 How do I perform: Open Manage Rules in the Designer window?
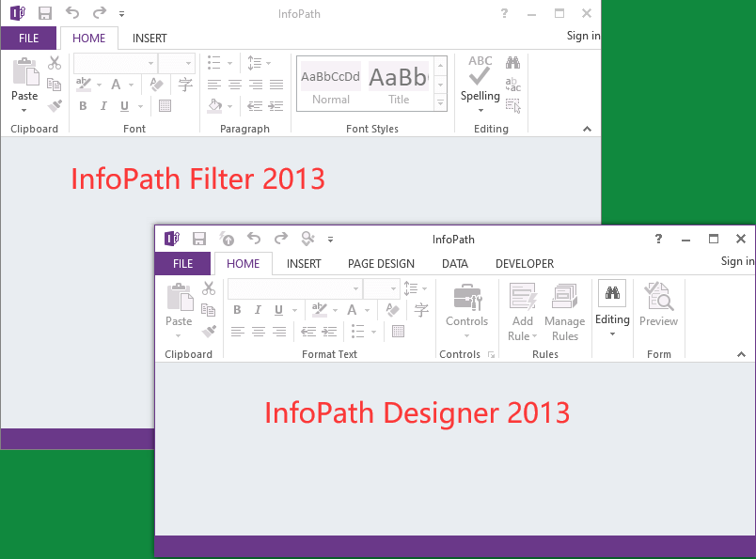564,312
